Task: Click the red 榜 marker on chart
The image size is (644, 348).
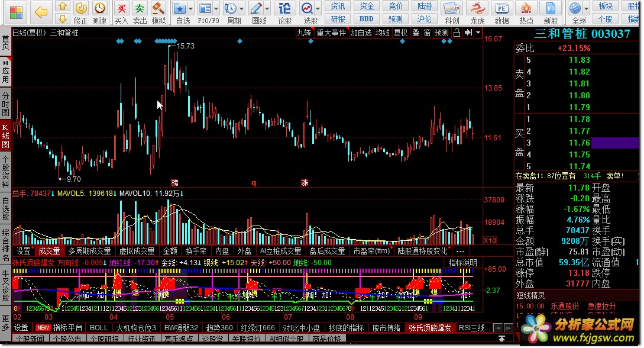Action: click(x=174, y=182)
